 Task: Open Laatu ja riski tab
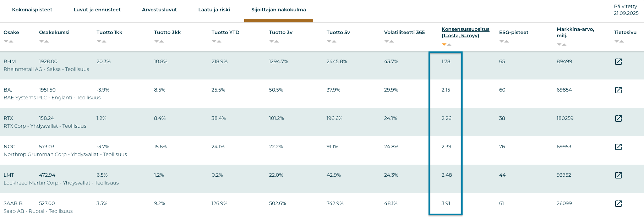click(x=214, y=10)
